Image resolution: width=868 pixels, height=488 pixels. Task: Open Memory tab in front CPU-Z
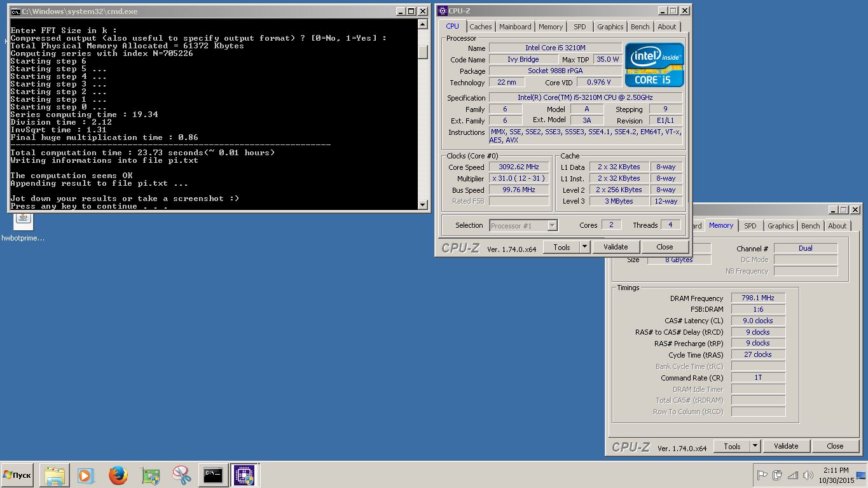[551, 27]
